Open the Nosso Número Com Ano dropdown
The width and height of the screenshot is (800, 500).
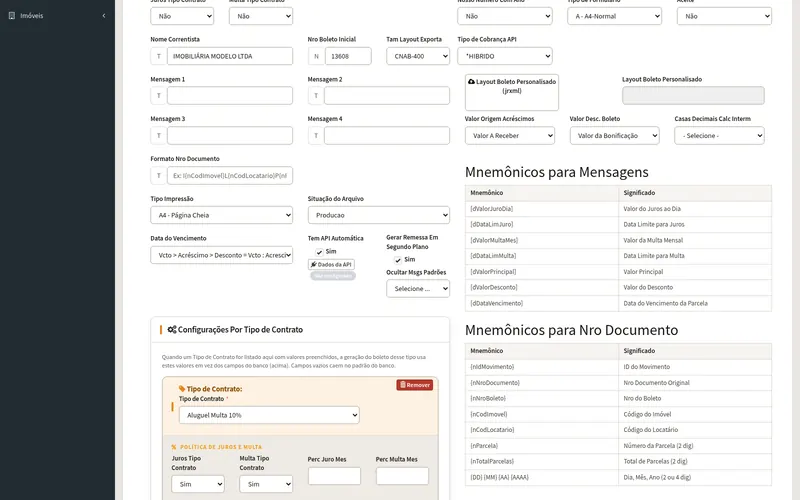[x=505, y=16]
